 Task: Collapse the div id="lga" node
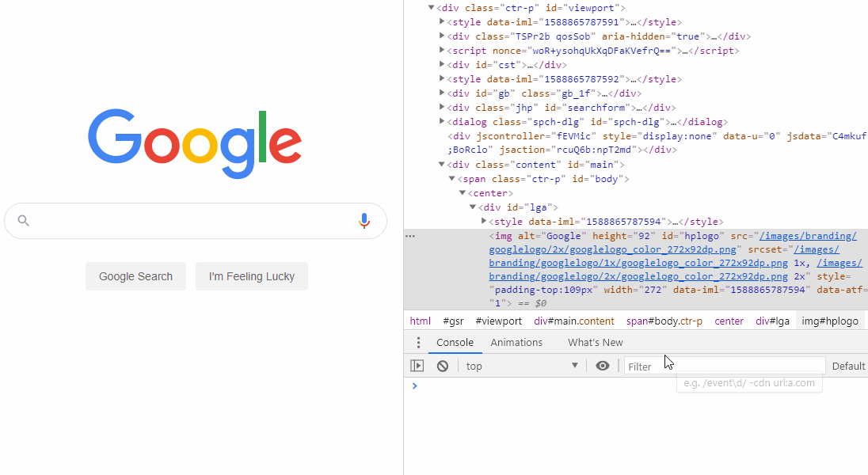tap(473, 207)
